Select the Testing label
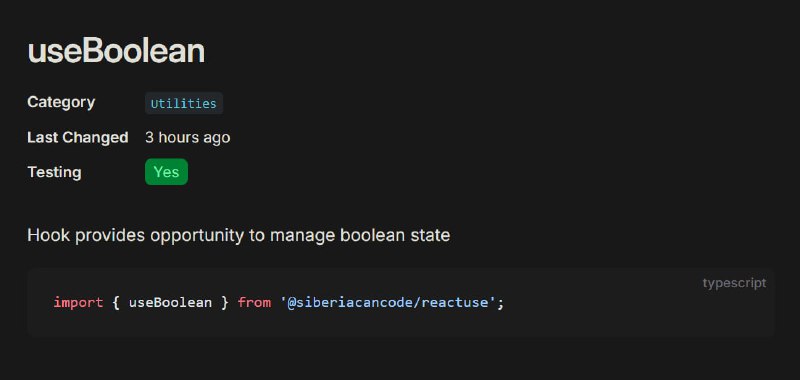Screen dimensions: 800x380 [x=54, y=172]
